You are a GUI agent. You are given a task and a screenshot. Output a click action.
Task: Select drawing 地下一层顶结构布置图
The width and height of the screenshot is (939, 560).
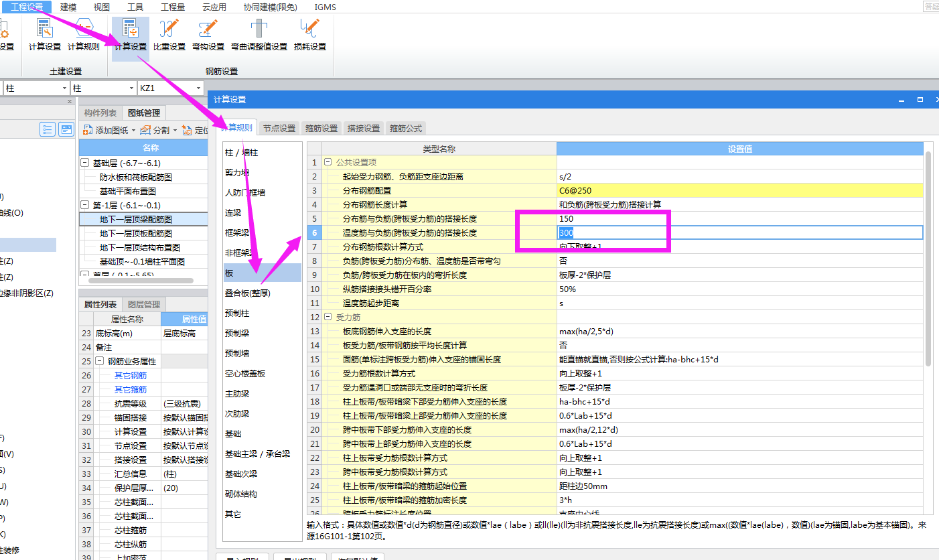tap(140, 247)
